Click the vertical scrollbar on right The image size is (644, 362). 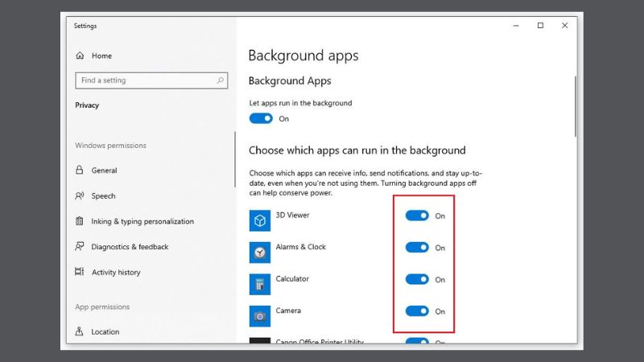575,106
